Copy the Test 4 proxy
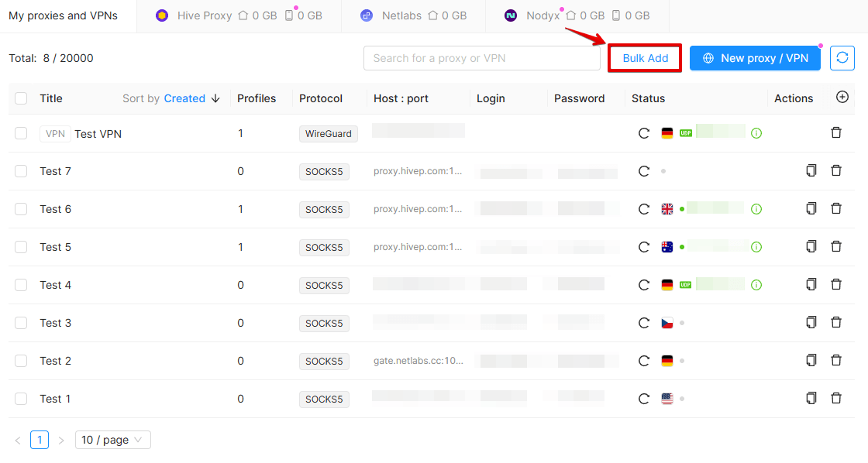 (811, 284)
